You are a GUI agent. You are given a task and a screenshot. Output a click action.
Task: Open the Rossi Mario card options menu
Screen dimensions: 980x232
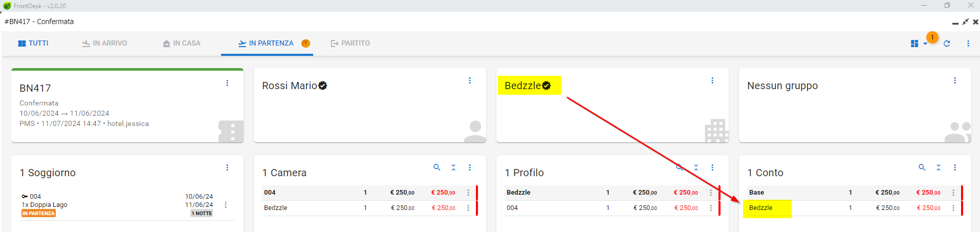470,80
